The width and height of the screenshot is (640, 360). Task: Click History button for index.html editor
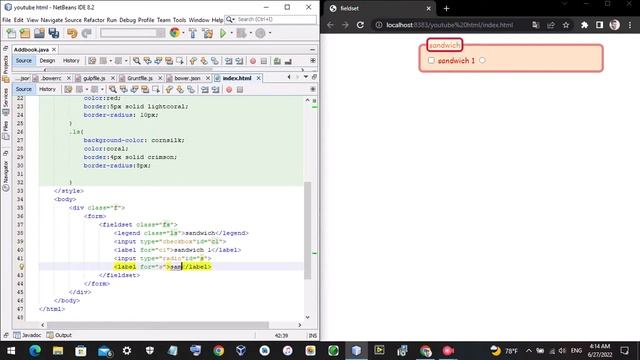[47, 89]
